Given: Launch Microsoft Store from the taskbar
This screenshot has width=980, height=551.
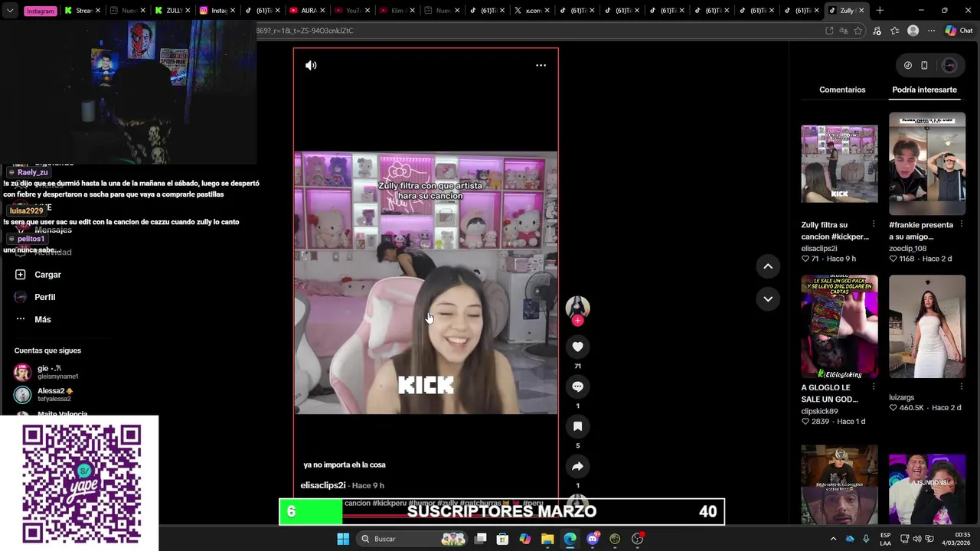Looking at the screenshot, I should pyautogui.click(x=502, y=539).
